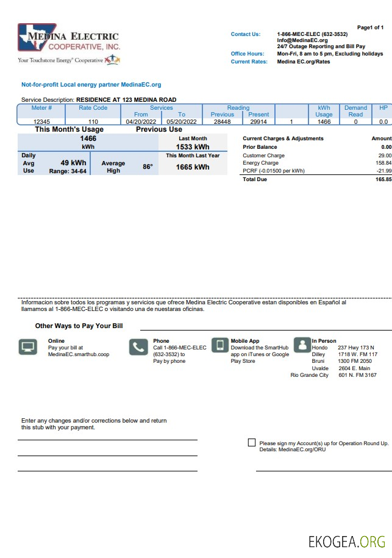Click the 1-866-MEC-ELEC (632-3532) contact number
The width and height of the screenshot is (392, 558).
(312, 34)
